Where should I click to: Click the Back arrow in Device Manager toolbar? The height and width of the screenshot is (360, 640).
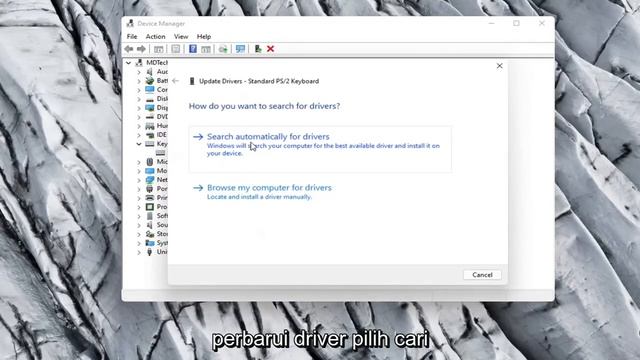coord(129,49)
